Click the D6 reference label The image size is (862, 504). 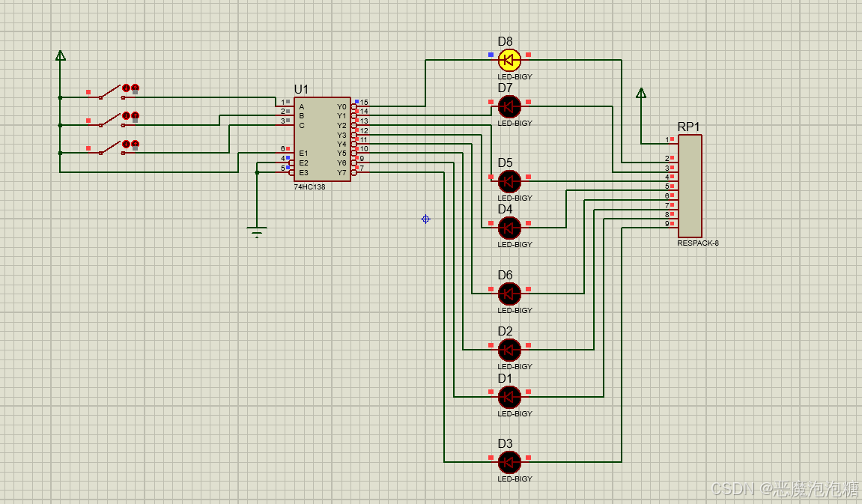click(505, 275)
